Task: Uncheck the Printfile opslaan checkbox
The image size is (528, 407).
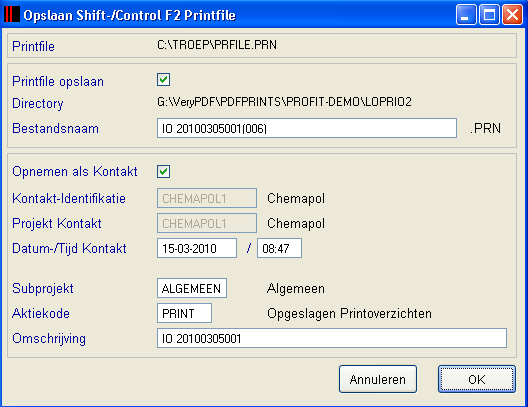Action: [x=163, y=80]
